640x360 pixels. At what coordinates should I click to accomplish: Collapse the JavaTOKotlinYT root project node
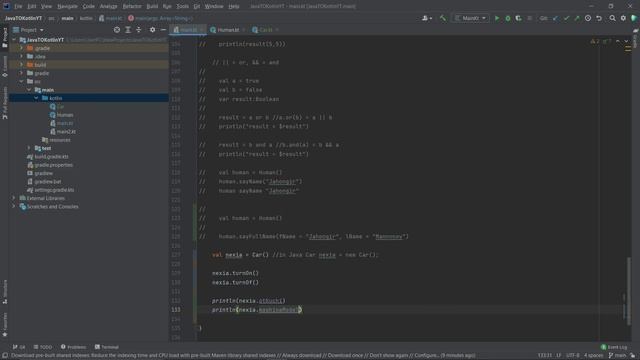coord(14,40)
